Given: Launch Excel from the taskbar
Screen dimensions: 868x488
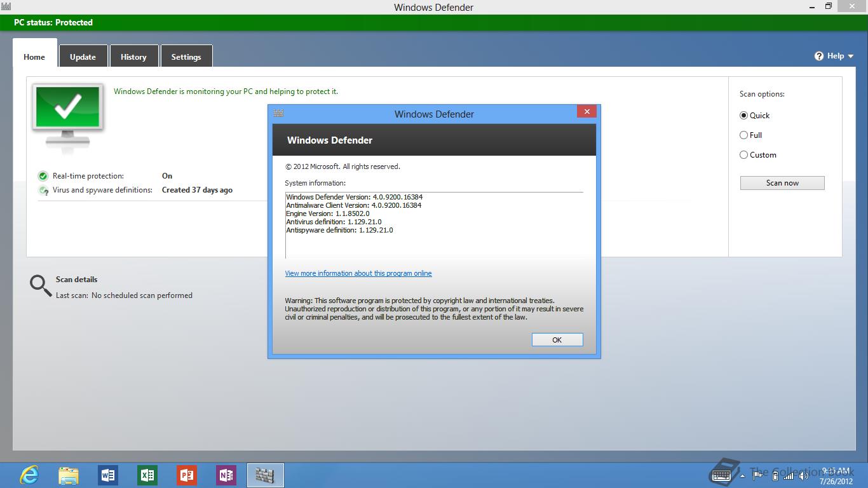Looking at the screenshot, I should pyautogui.click(x=147, y=475).
